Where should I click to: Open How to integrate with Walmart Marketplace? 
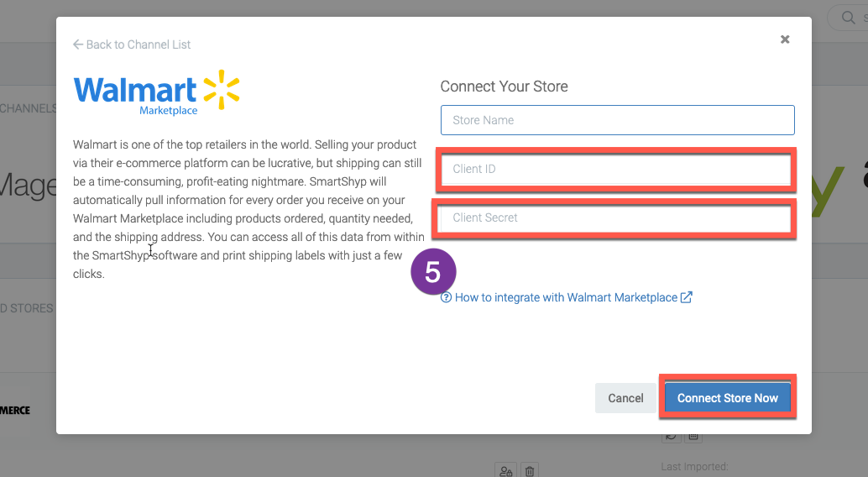pyautogui.click(x=567, y=297)
